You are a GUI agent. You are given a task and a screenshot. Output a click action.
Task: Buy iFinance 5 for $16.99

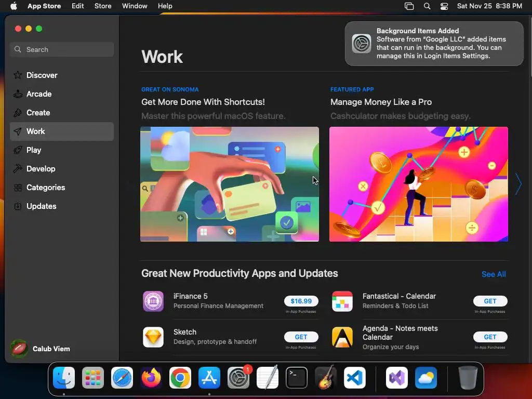[301, 301]
